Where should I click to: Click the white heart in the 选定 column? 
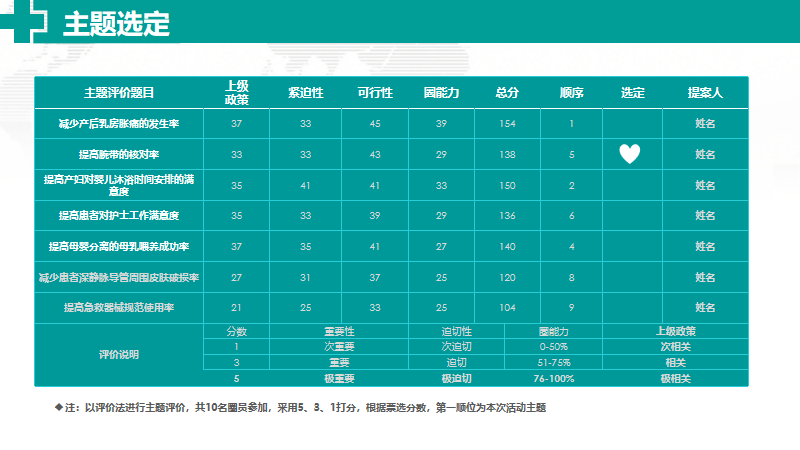point(630,154)
